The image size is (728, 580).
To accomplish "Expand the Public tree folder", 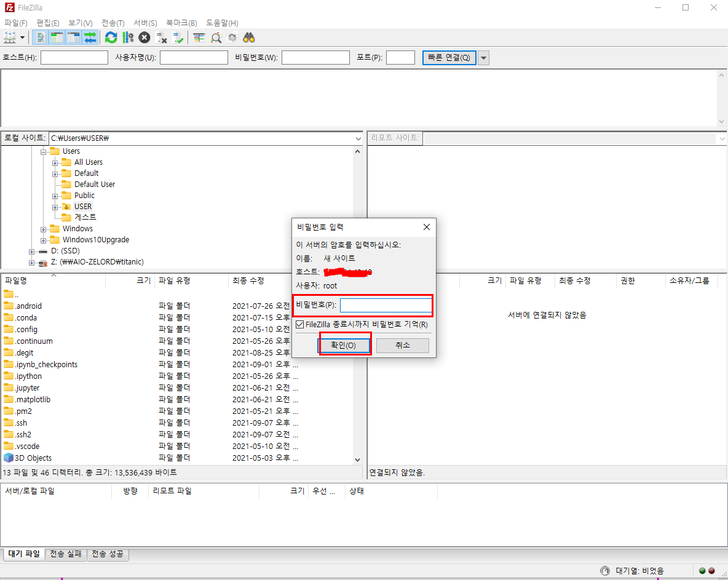I will (x=55, y=196).
